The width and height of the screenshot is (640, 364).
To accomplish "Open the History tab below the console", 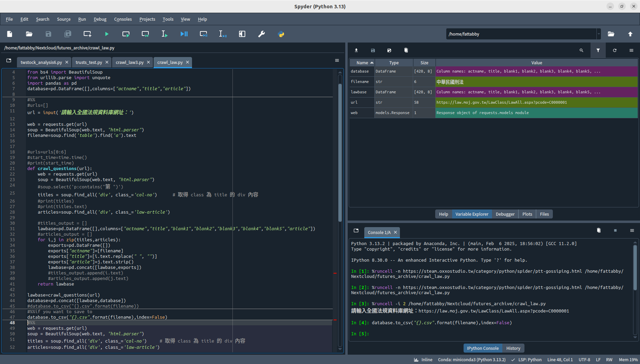I will (x=513, y=348).
